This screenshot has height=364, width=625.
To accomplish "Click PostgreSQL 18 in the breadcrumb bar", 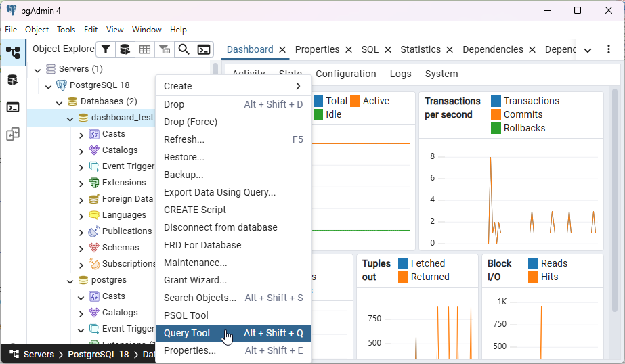I will point(98,355).
